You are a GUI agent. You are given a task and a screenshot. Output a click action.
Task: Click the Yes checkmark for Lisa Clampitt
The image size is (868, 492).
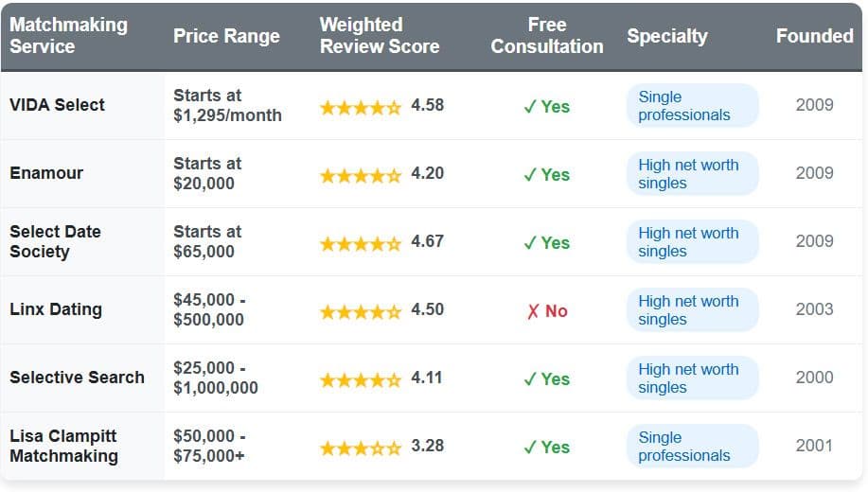(x=547, y=447)
